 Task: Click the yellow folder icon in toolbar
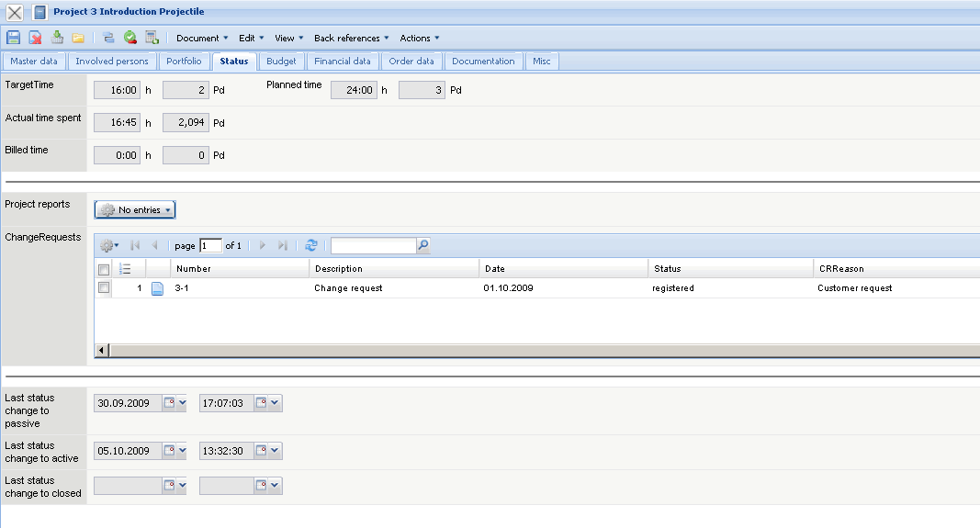(78, 38)
